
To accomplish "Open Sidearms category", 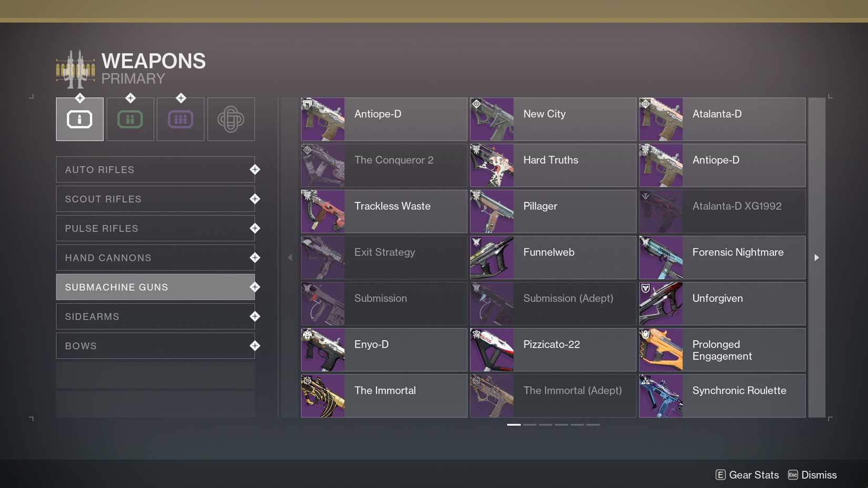I will pos(155,317).
